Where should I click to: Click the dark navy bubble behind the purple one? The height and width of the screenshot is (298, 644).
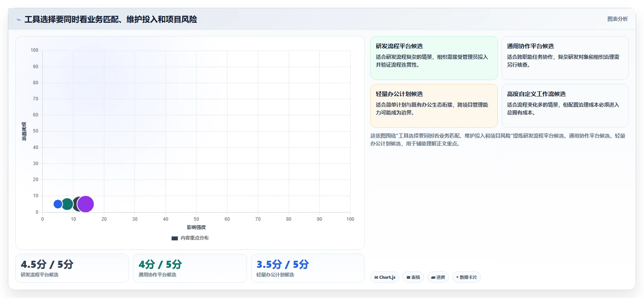(75, 204)
